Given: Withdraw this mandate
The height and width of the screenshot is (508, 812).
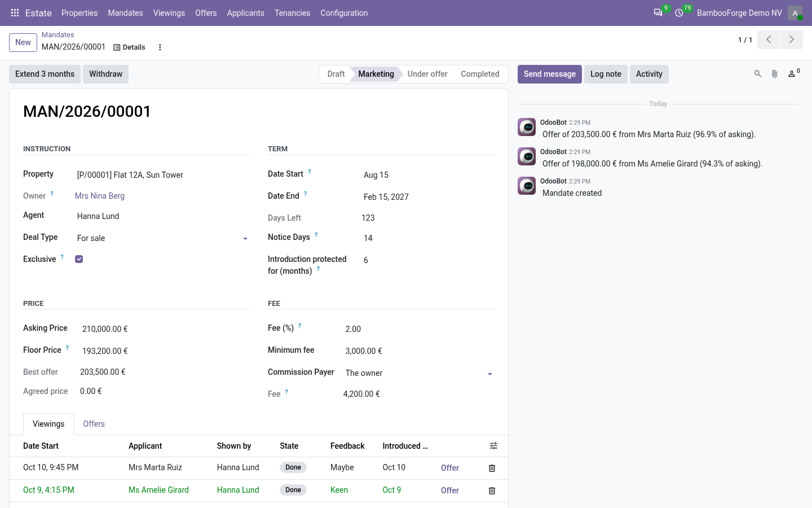Looking at the screenshot, I should [x=105, y=74].
